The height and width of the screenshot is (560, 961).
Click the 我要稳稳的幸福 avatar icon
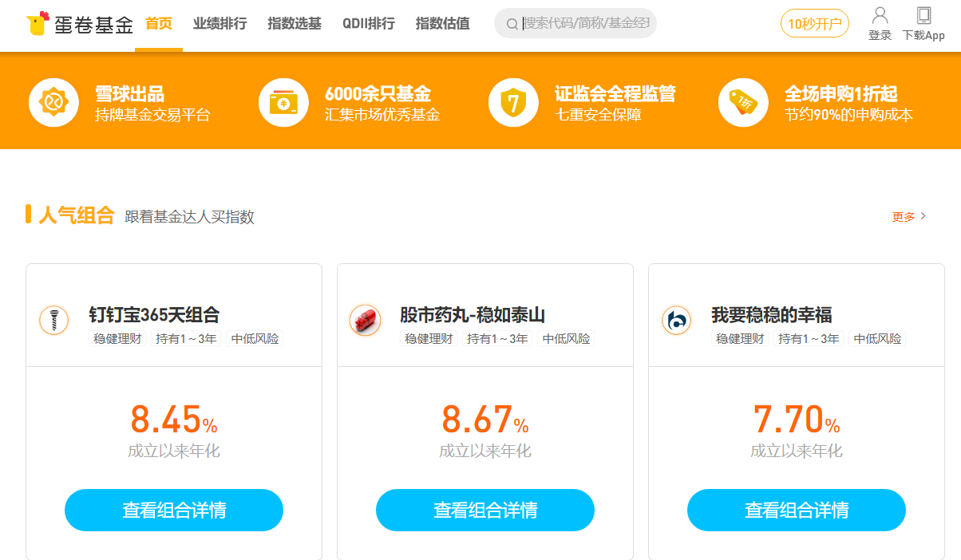(x=677, y=321)
